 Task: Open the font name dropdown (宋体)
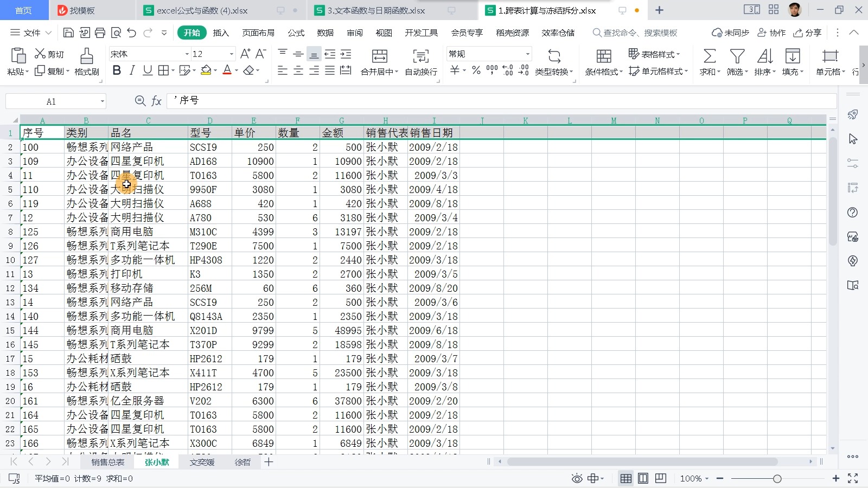click(187, 54)
